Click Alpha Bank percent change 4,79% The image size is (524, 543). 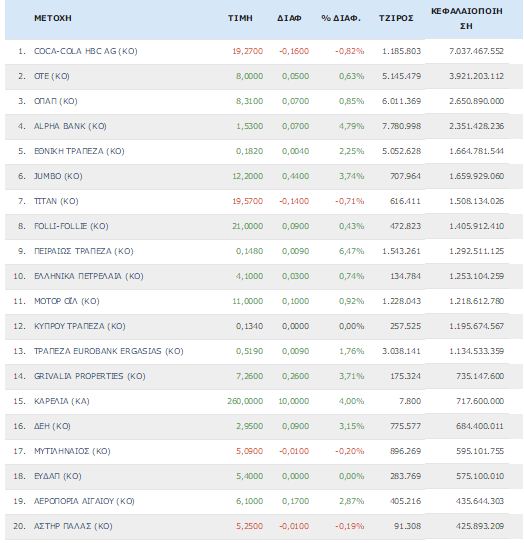click(351, 126)
